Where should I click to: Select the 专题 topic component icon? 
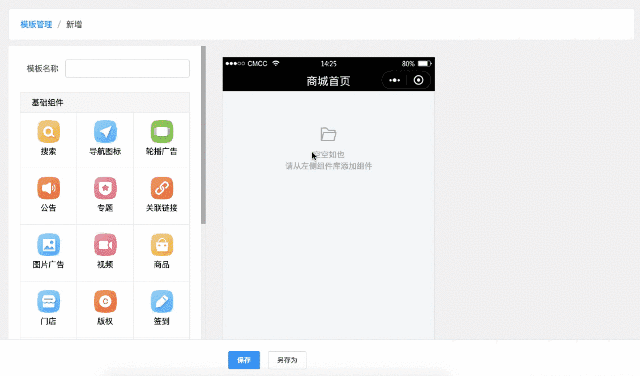coord(105,188)
